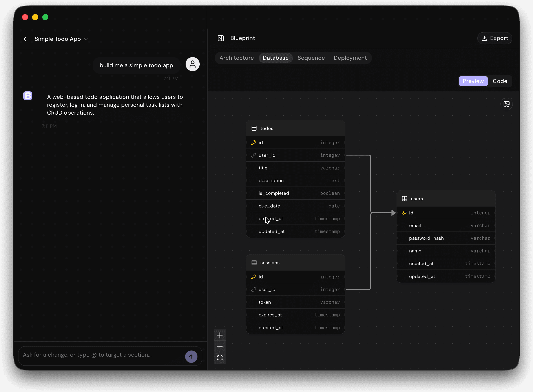Click the token row in sessions table
The height and width of the screenshot is (392, 533).
tap(295, 302)
